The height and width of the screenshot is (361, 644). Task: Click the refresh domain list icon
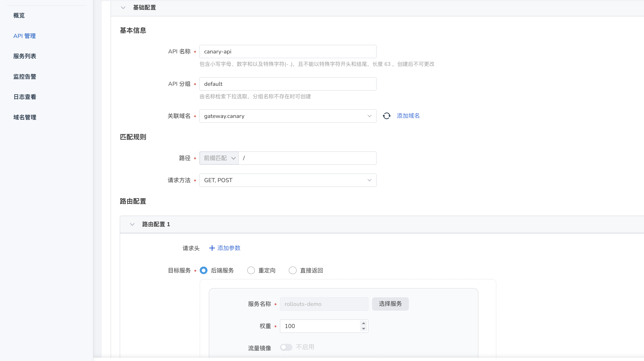[386, 116]
